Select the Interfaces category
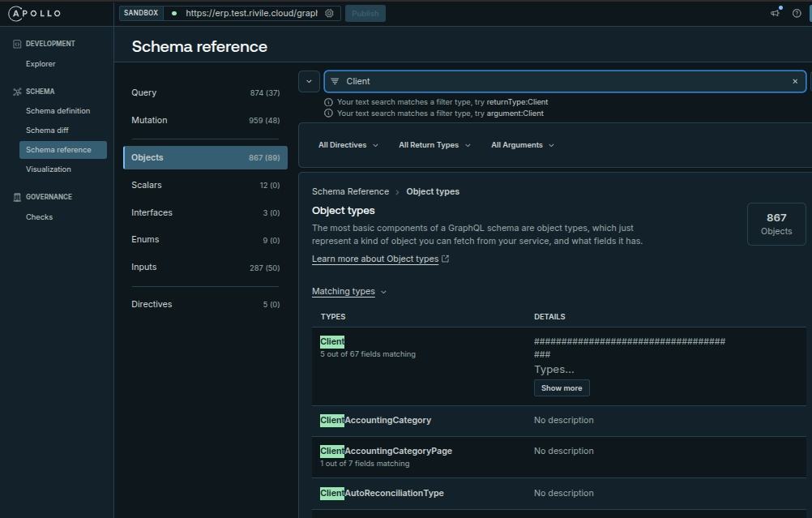Screen dimensions: 812x518 click(206, 212)
